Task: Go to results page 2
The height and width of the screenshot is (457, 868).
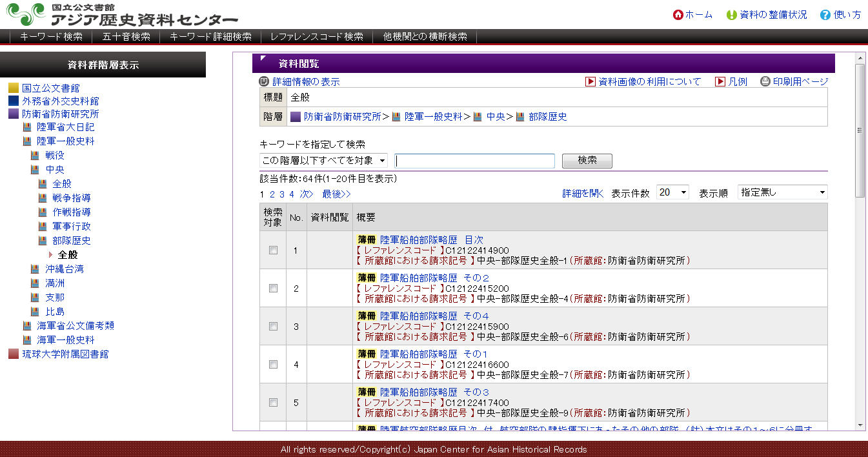Action: tap(272, 194)
